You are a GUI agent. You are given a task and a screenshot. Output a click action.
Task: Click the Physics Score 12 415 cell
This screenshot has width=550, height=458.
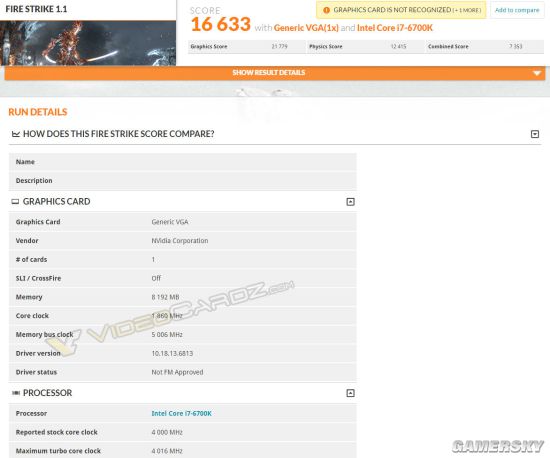pyautogui.click(x=365, y=46)
